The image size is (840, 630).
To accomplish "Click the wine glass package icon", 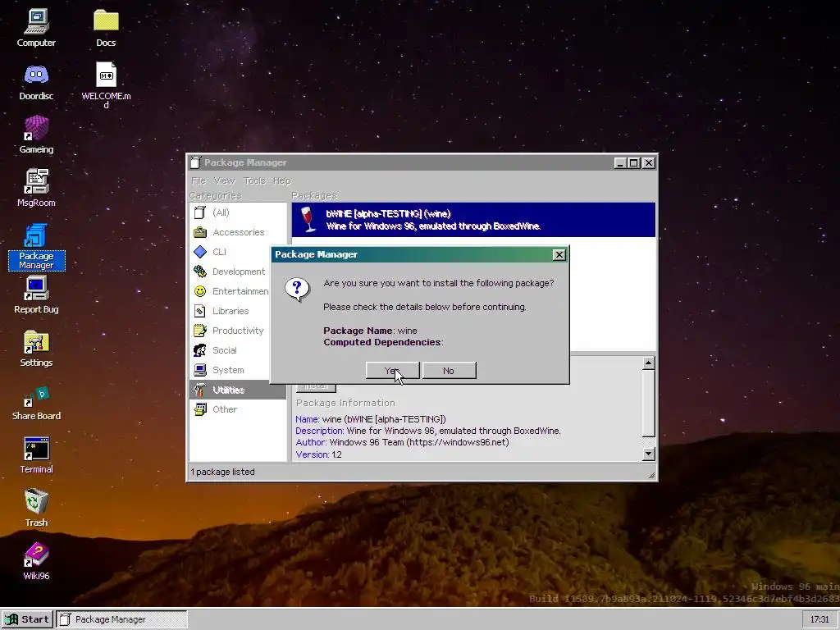I will [307, 220].
